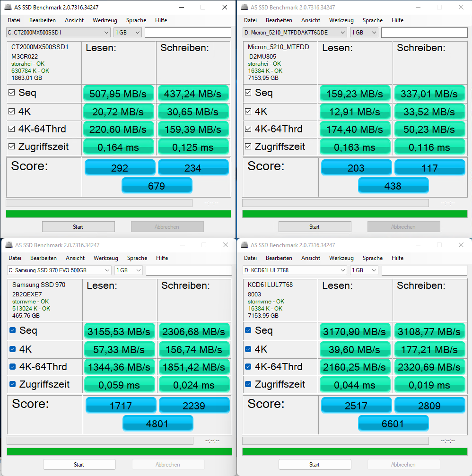The height and width of the screenshot is (476, 472).
Task: Open 1 GB size dropdown in Micron 5210 window
Action: (364, 33)
